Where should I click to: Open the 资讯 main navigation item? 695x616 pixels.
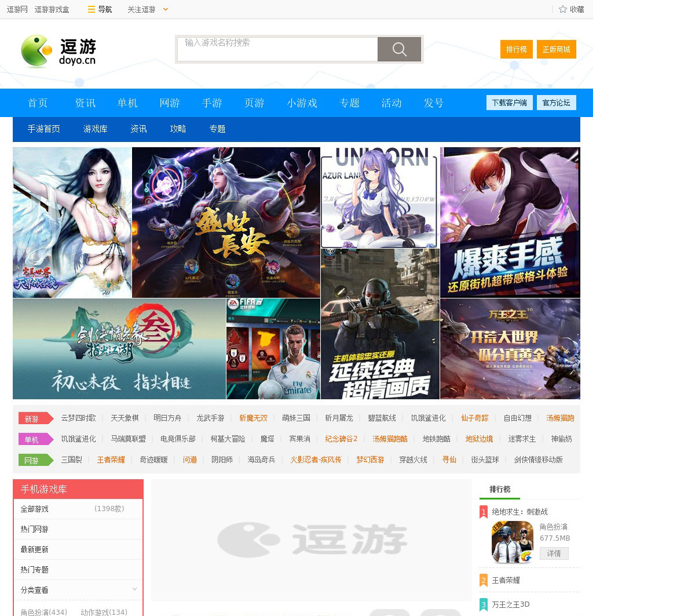coord(85,103)
